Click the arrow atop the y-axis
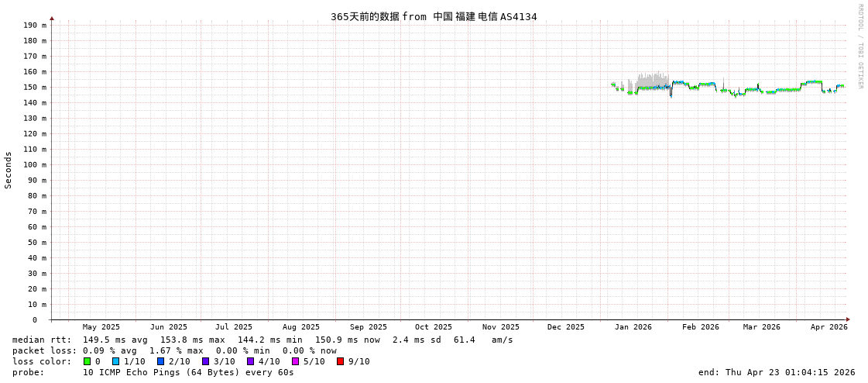 click(52, 18)
